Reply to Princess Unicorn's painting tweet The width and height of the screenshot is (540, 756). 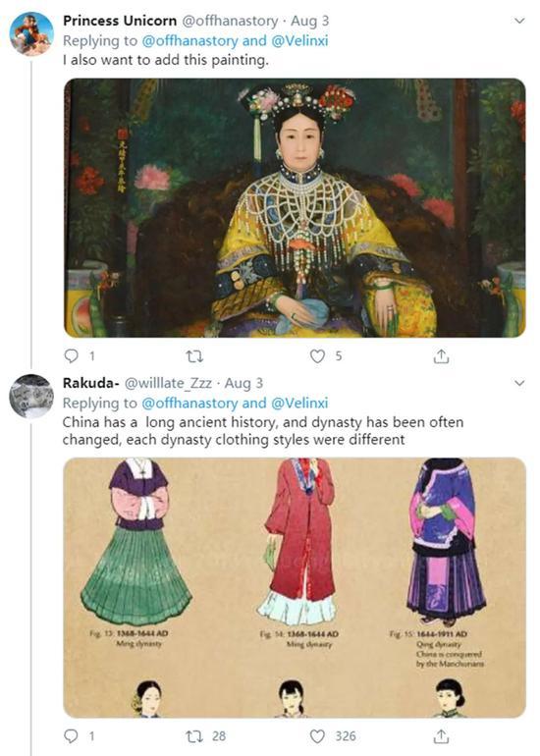[x=72, y=356]
